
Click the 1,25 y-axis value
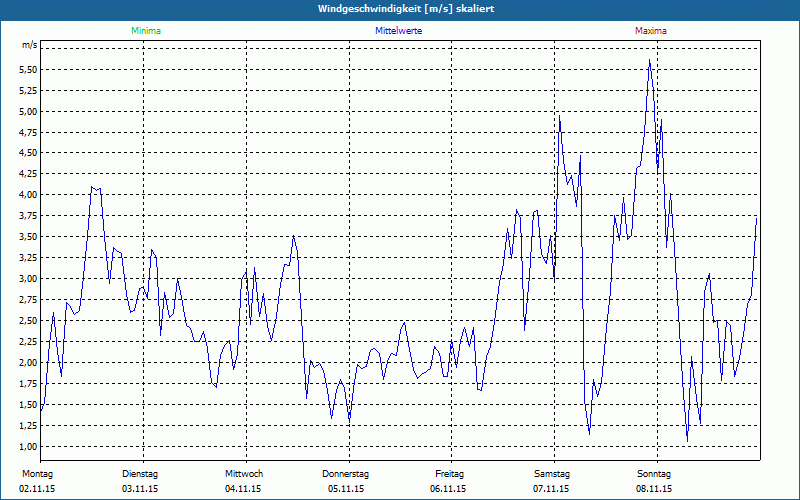(x=29, y=426)
